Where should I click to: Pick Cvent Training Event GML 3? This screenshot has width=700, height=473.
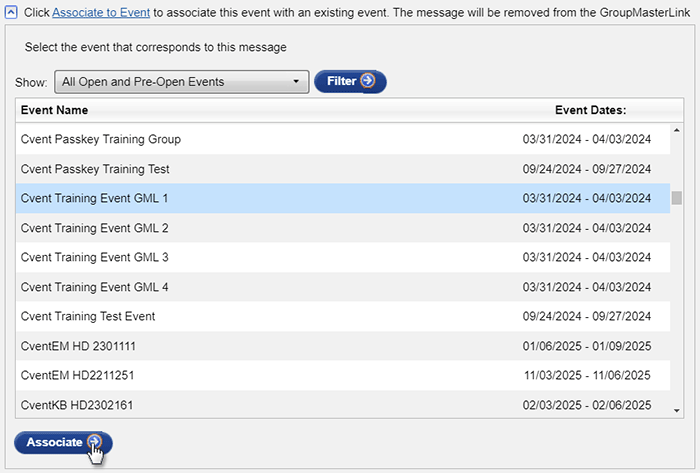95,258
